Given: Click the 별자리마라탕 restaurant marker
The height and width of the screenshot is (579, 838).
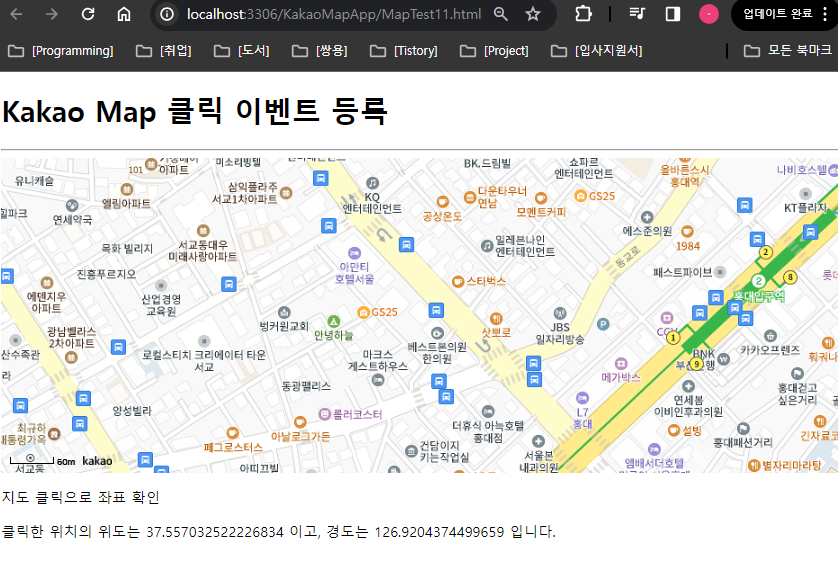Looking at the screenshot, I should tap(754, 465).
